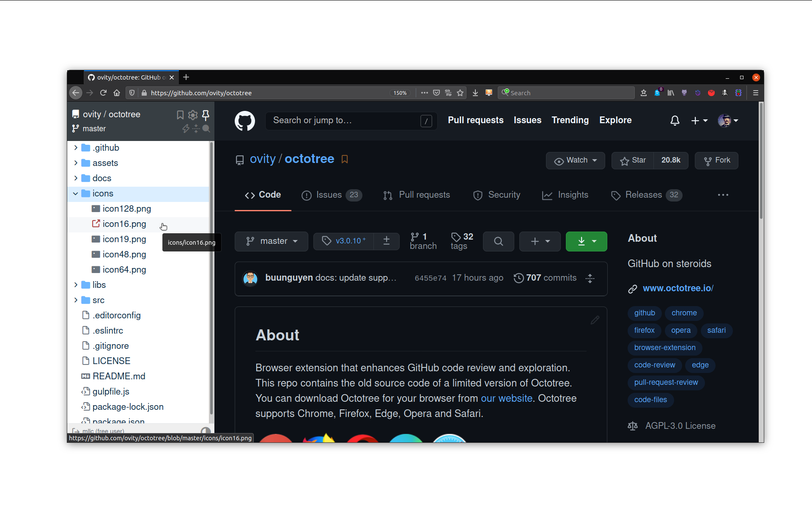Open Trending in top navigation
Screen dimensions: 812x508
[x=570, y=120]
